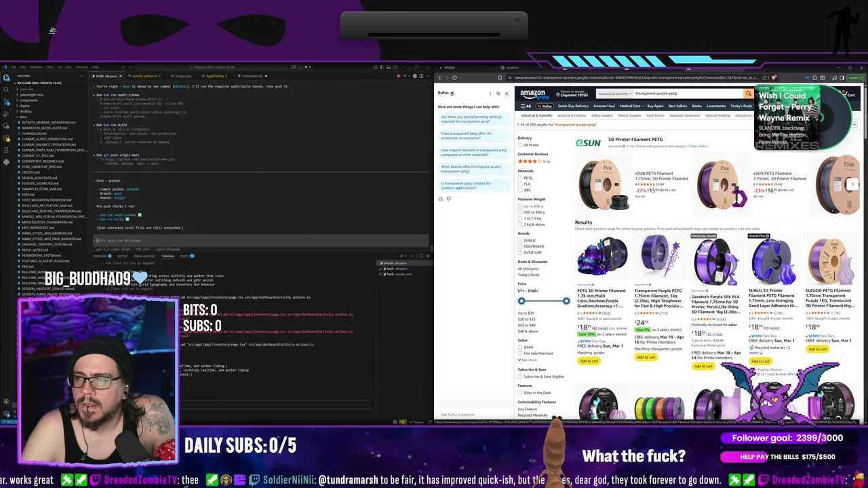
Task: Switch to AppShell.tsx editor tab
Action: tap(216, 76)
